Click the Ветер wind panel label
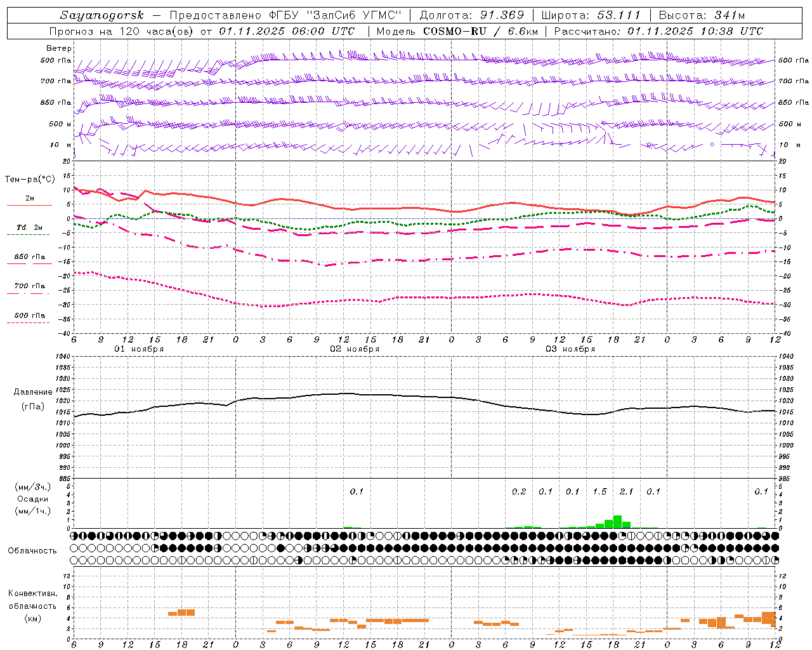The height and width of the screenshot is (650, 812). click(59, 48)
